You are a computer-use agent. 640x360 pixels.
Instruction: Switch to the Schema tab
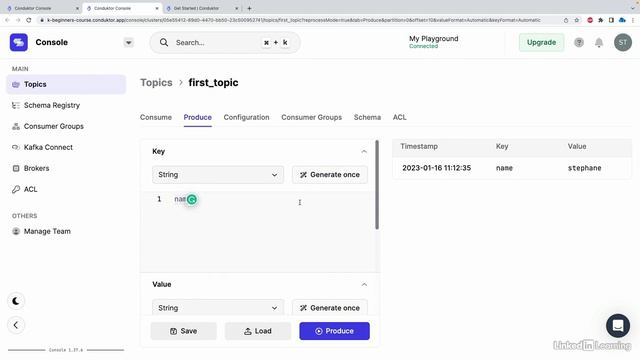[x=367, y=118]
